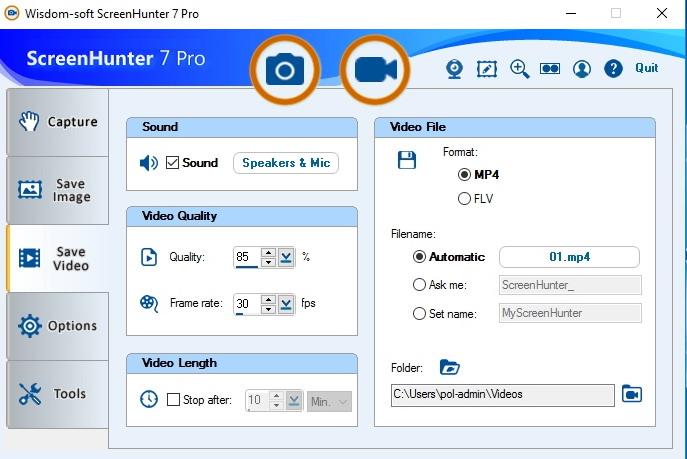Viewport: 687px width, 459px height.
Task: Click the large camera capture icon
Action: point(284,69)
